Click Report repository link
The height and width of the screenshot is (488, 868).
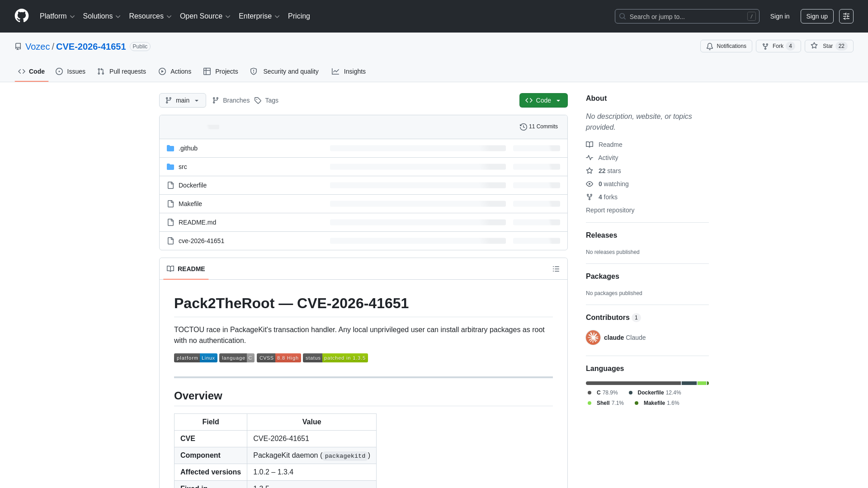pyautogui.click(x=610, y=210)
